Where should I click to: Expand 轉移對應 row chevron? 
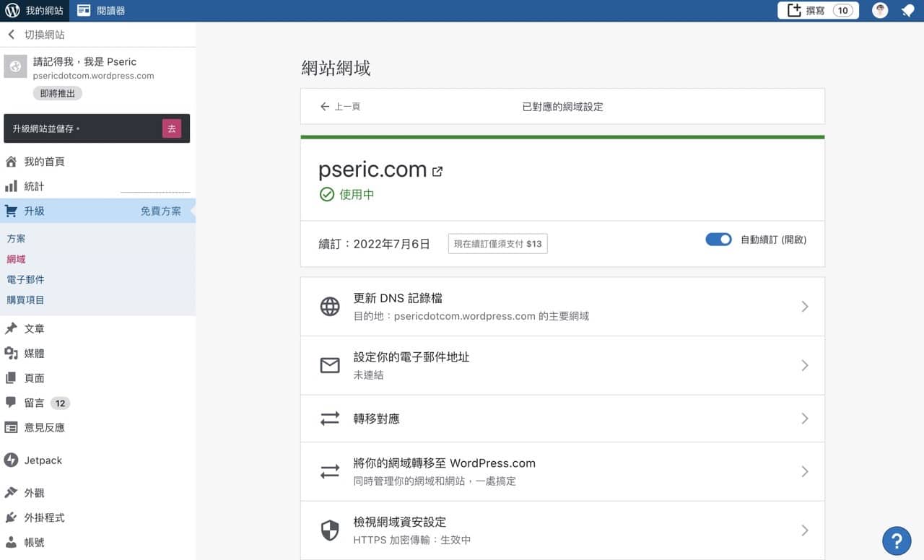805,419
